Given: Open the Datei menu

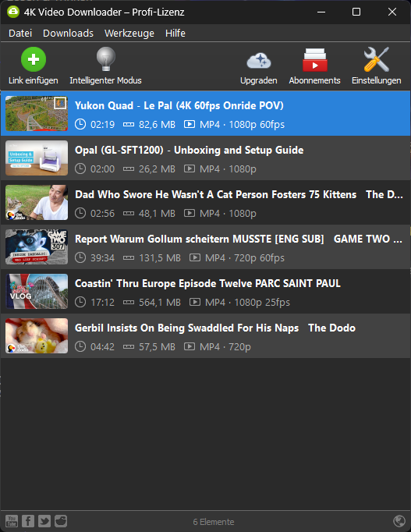Looking at the screenshot, I should coord(20,34).
